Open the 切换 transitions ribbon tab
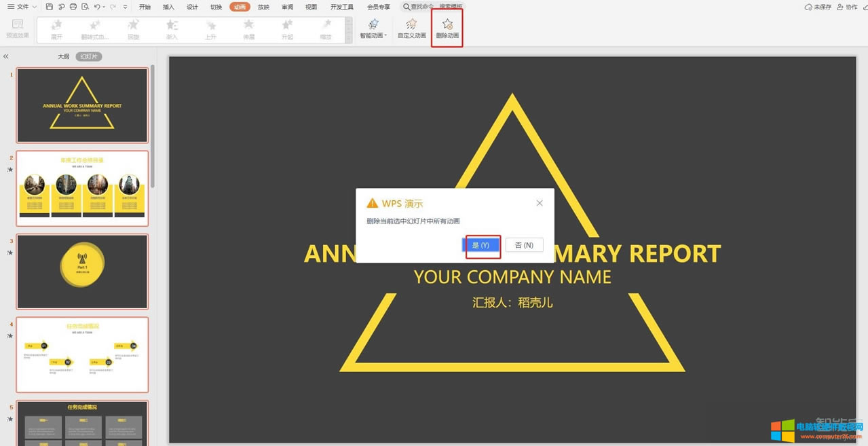868x446 pixels. pos(216,7)
